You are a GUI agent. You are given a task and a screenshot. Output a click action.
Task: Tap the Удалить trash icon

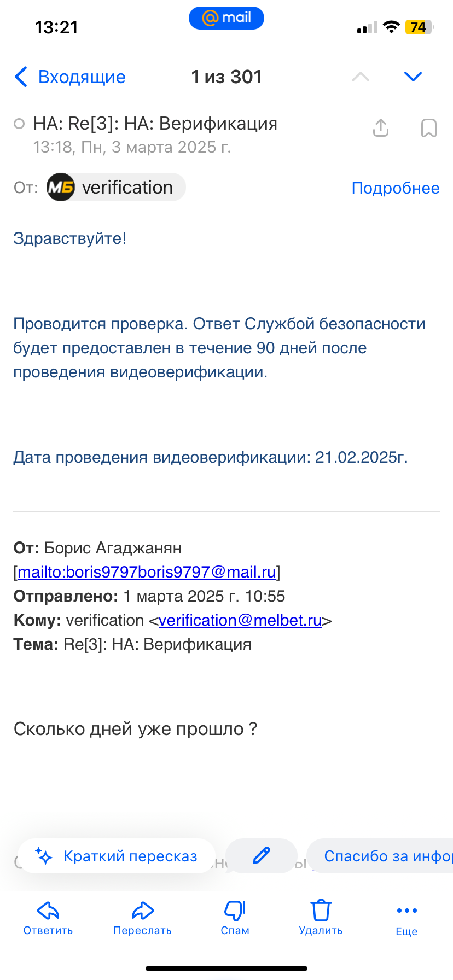tap(321, 917)
